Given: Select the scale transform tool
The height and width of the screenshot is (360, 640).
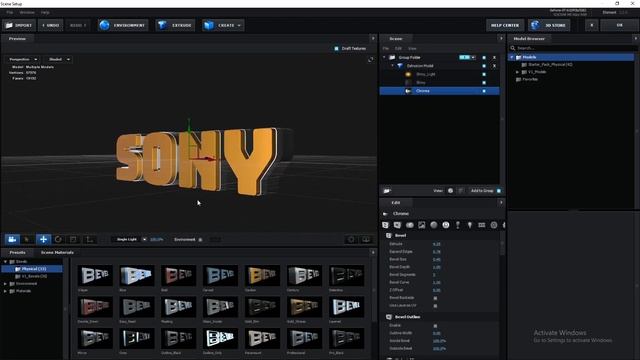Looking at the screenshot, I should coord(73,240).
